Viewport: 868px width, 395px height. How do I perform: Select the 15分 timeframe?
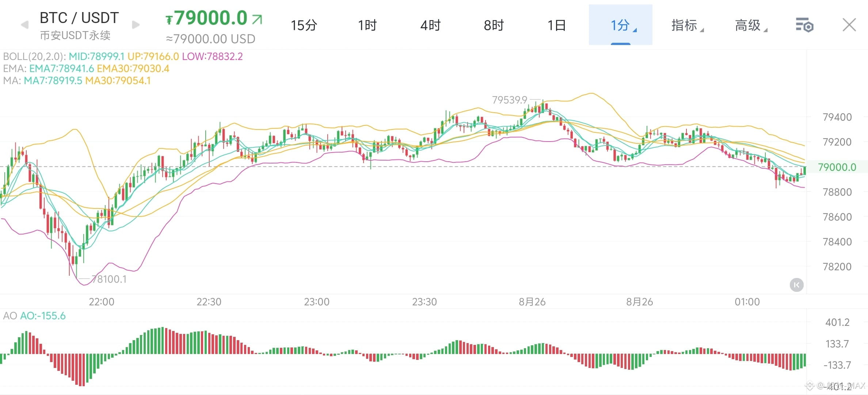pos(304,25)
